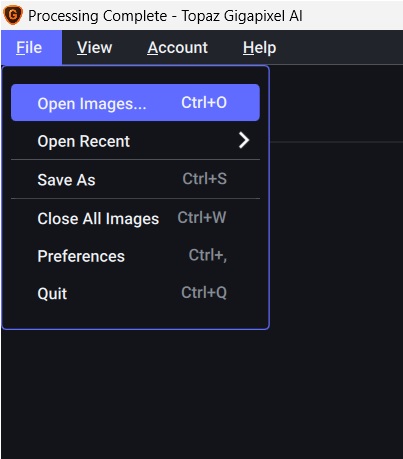
Task: Choose Open Images... from the File menu
Action: tap(135, 103)
